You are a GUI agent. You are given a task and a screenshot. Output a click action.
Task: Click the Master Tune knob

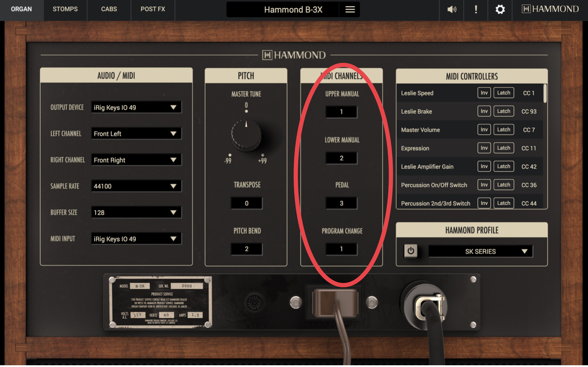(246, 135)
